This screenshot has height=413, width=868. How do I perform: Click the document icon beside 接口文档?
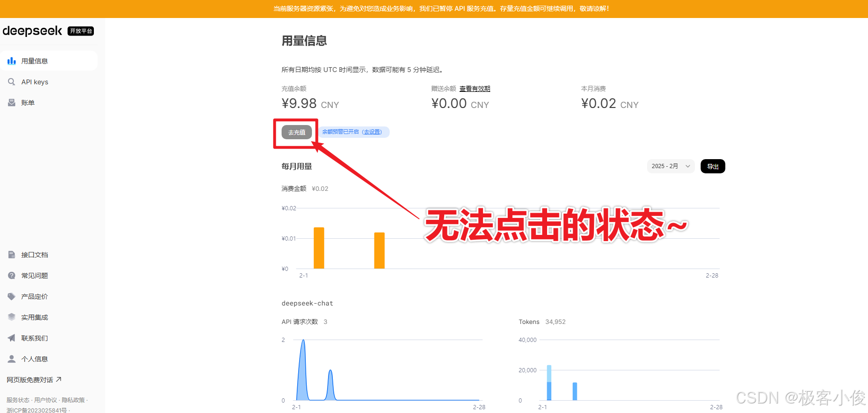pyautogui.click(x=12, y=255)
